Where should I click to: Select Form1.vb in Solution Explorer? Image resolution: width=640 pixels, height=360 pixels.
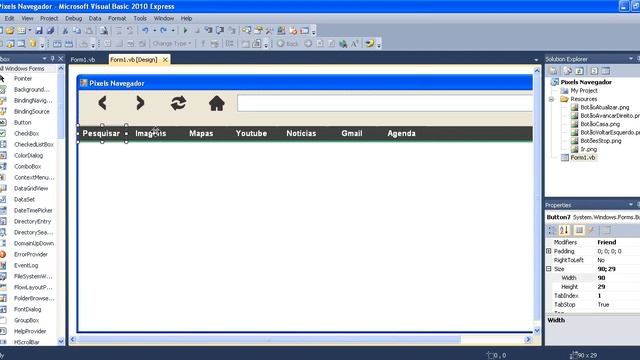pos(583,158)
